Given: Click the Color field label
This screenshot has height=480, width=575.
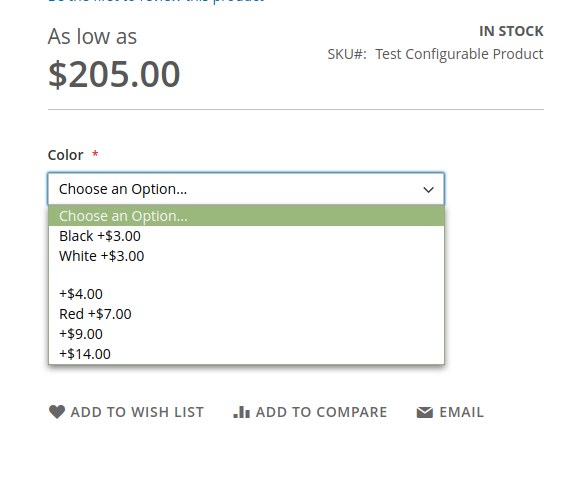Looking at the screenshot, I should click(66, 155).
